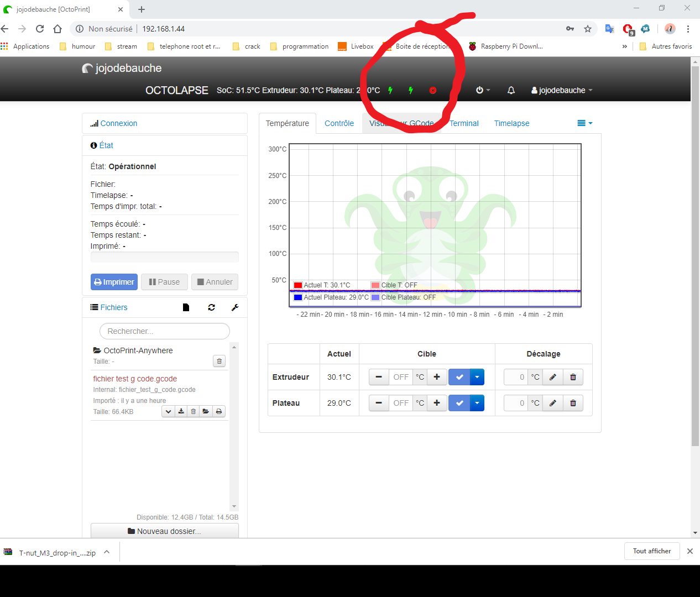Clear Plateau offset with trash icon
This screenshot has width=700, height=597.
[573, 403]
